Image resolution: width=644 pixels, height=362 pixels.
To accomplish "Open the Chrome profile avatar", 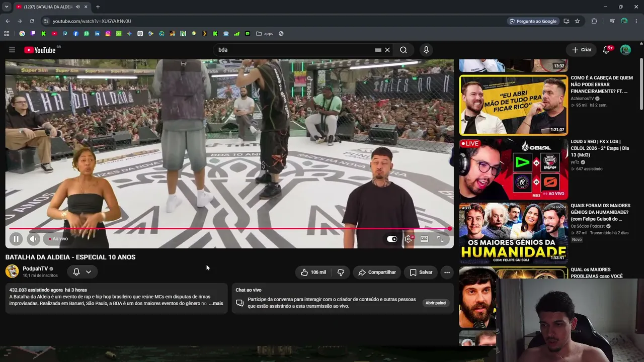I will (x=624, y=21).
